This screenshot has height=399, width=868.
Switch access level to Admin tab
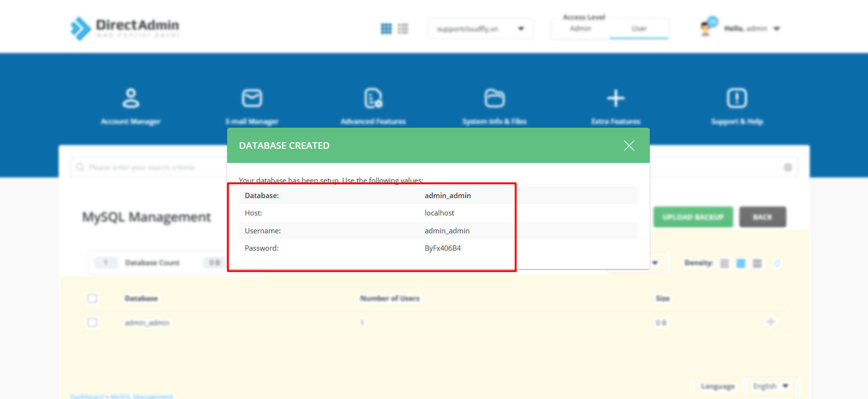(581, 29)
